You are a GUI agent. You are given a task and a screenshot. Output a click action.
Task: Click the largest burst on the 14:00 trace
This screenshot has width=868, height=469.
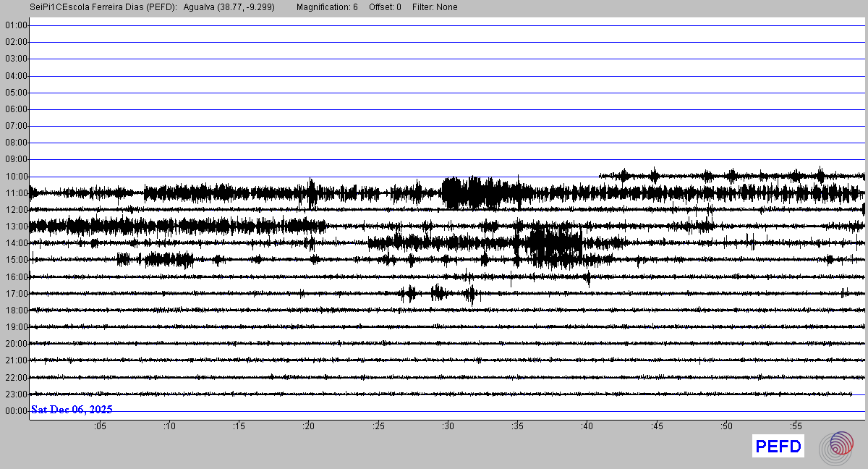553,245
